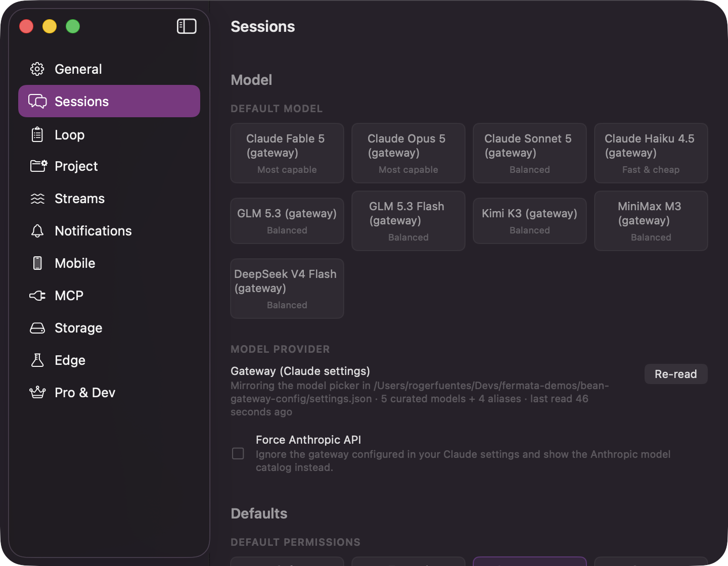Viewport: 728px width, 566px height.
Task: Click the Notifications bell icon
Action: (x=37, y=231)
